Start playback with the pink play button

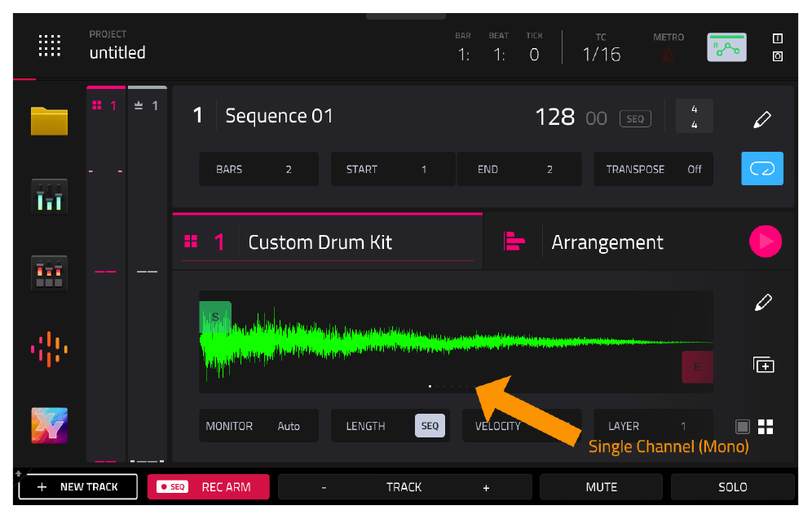[765, 241]
